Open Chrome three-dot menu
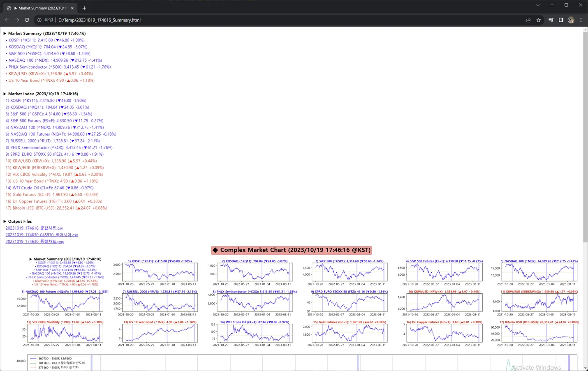The width and height of the screenshot is (588, 371). coord(581,20)
